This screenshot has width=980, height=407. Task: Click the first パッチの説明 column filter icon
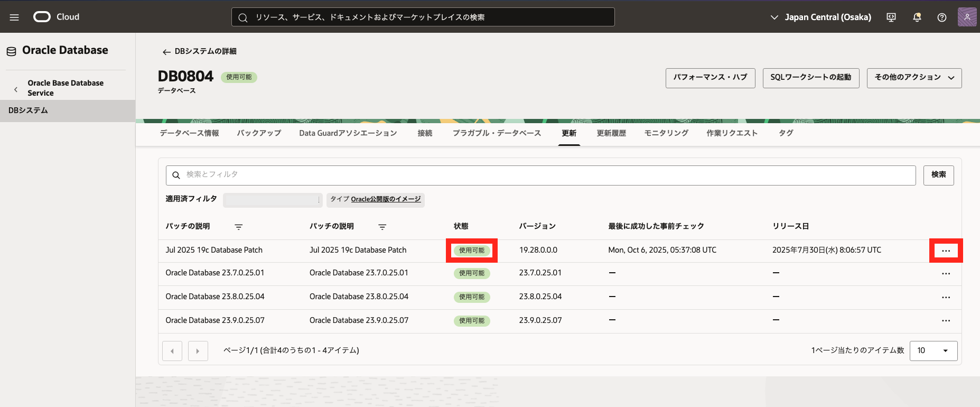pyautogui.click(x=239, y=227)
